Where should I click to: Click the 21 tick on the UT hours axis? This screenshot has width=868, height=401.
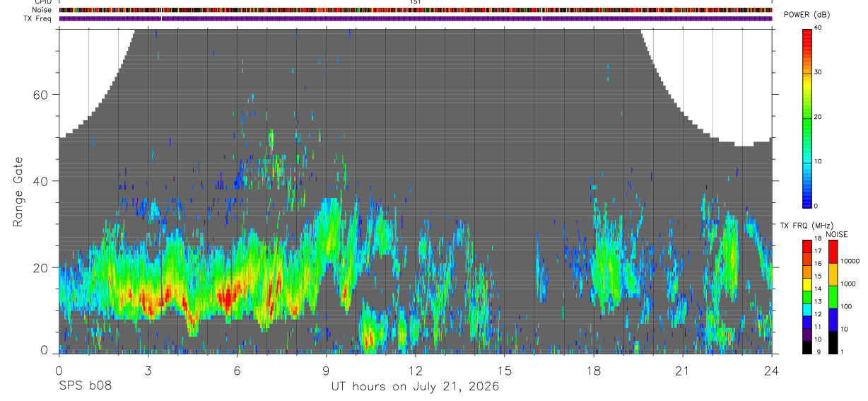[682, 369]
